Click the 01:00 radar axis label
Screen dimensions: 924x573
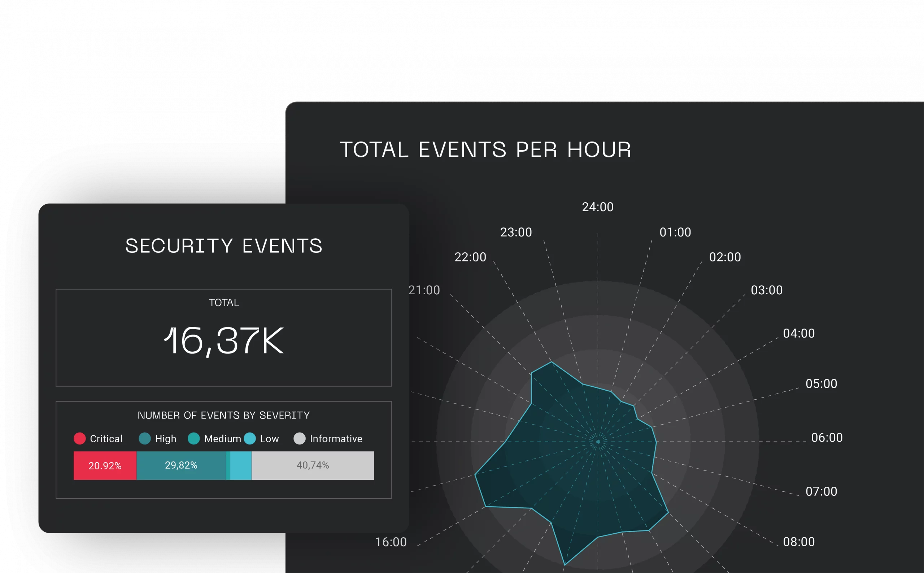click(675, 232)
